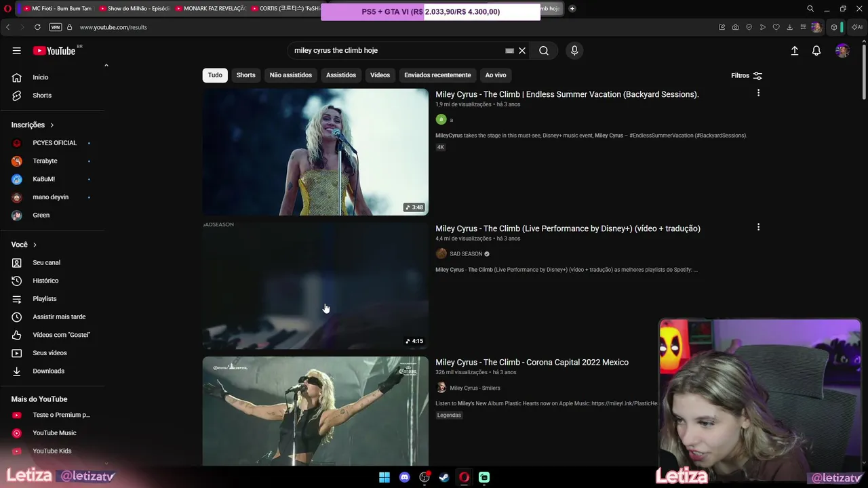The image size is (868, 488).
Task: Switch to CORTIS FaSHioN tab
Action: [285, 9]
